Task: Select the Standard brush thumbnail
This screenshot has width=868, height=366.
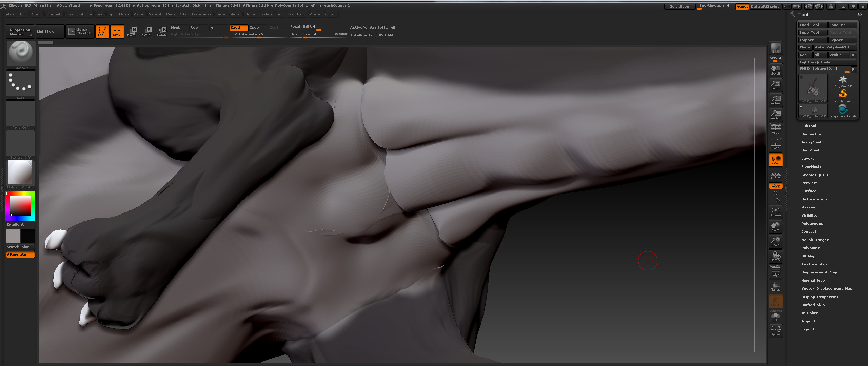Action: click(21, 55)
